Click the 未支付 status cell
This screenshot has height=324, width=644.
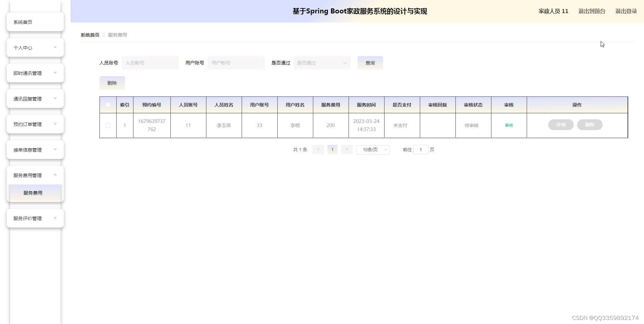point(402,125)
